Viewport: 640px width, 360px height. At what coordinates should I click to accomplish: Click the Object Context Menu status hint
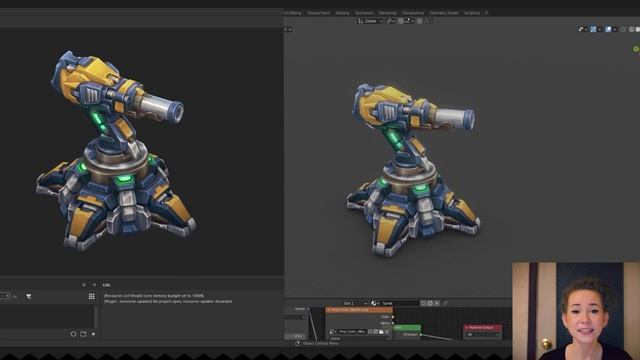[x=320, y=343]
